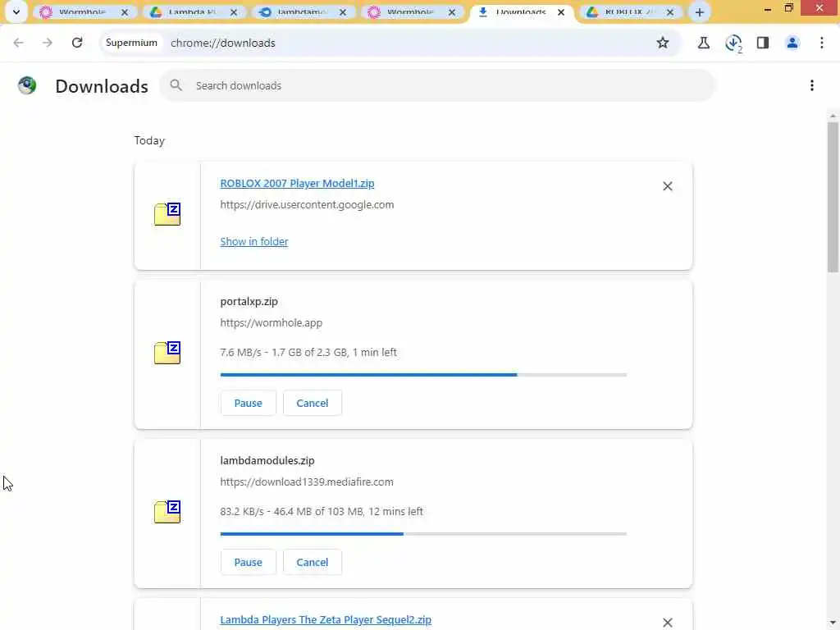Image resolution: width=840 pixels, height=630 pixels.
Task: Click the portalxp.zip file icon
Action: 167,353
